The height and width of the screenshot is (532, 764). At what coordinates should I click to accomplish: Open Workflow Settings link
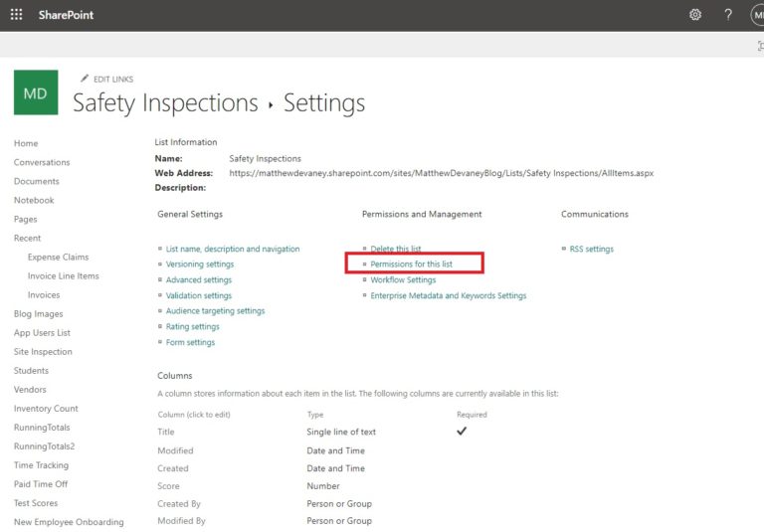403,280
